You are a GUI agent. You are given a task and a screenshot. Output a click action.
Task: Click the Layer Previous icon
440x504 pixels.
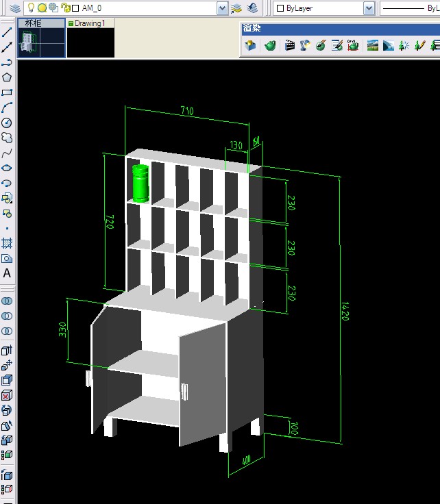pyautogui.click(x=252, y=8)
